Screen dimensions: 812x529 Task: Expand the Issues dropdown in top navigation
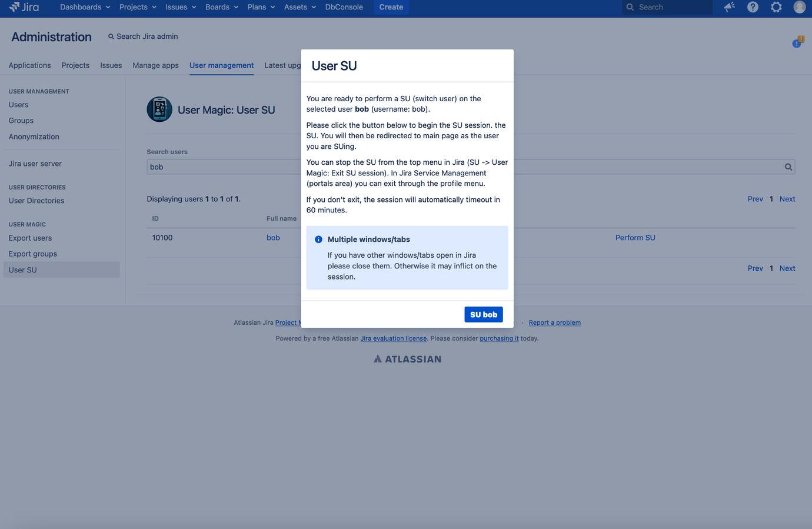(x=181, y=7)
